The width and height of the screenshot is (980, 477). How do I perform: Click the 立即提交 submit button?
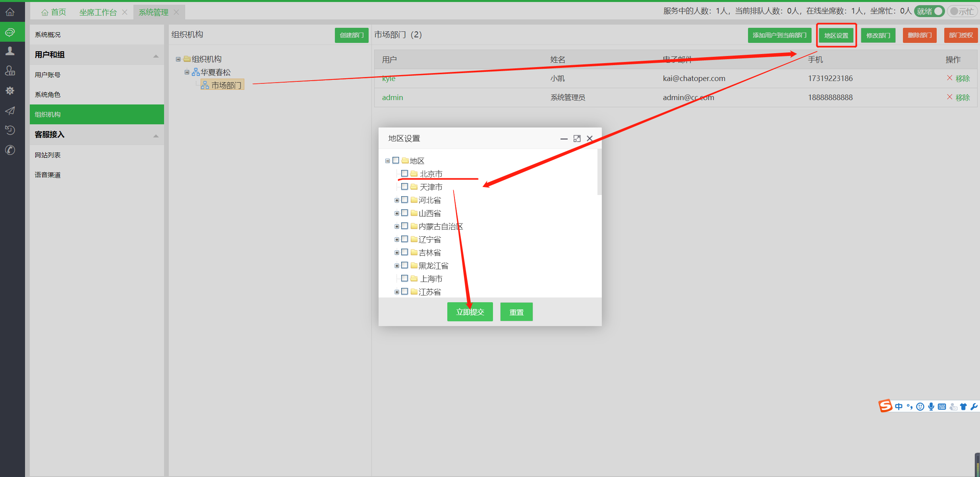470,312
